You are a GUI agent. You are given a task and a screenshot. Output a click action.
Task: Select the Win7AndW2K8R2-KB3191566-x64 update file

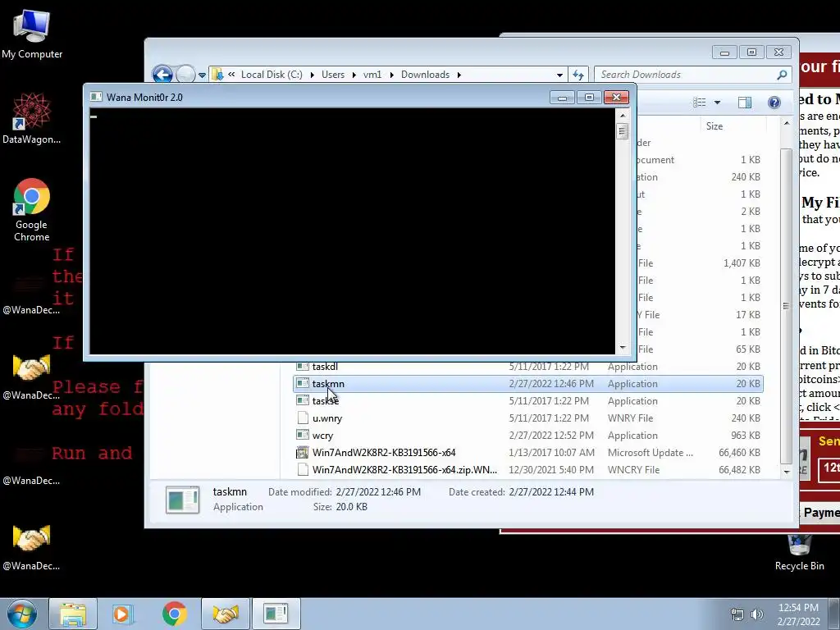point(528,452)
